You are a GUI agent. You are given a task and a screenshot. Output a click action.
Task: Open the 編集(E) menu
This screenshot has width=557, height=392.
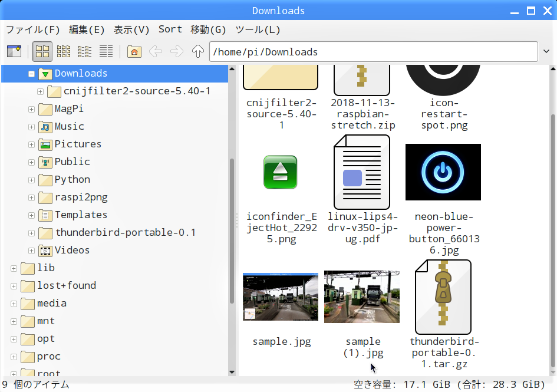(87, 29)
